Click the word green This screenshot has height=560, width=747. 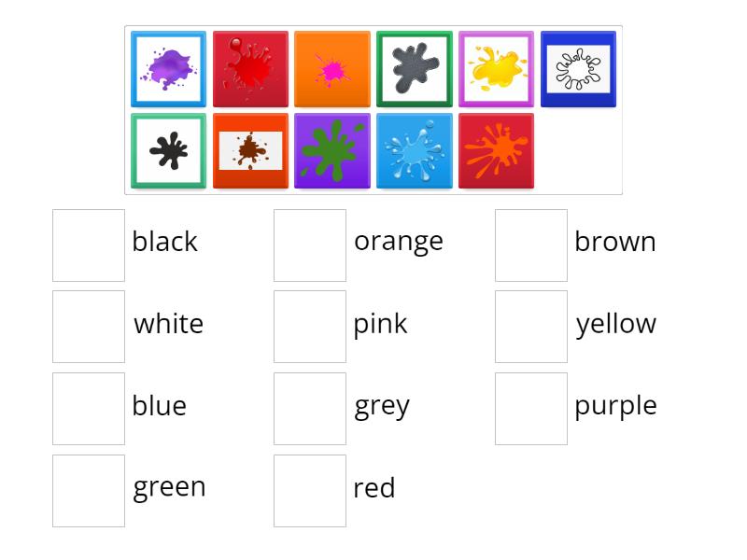pos(170,486)
